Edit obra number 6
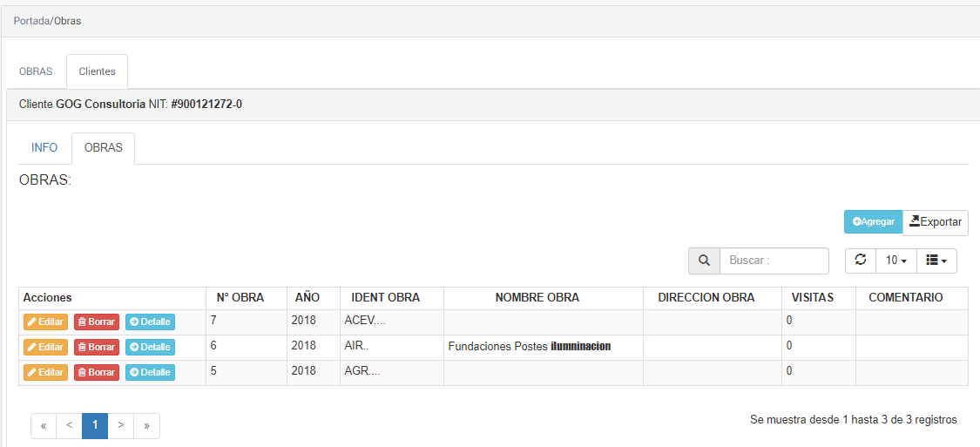This screenshot has height=447, width=980. 45,348
